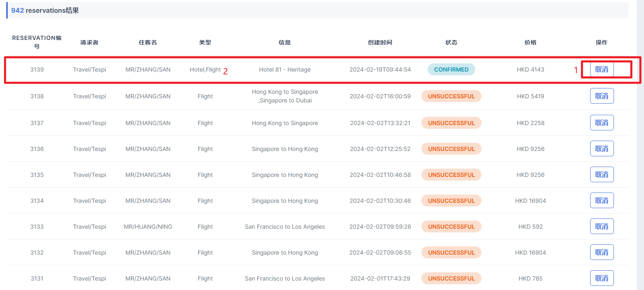Cancel the MR/HUANG/NING reservation 3133
Image resolution: width=644 pixels, height=290 pixels.
coord(602,226)
